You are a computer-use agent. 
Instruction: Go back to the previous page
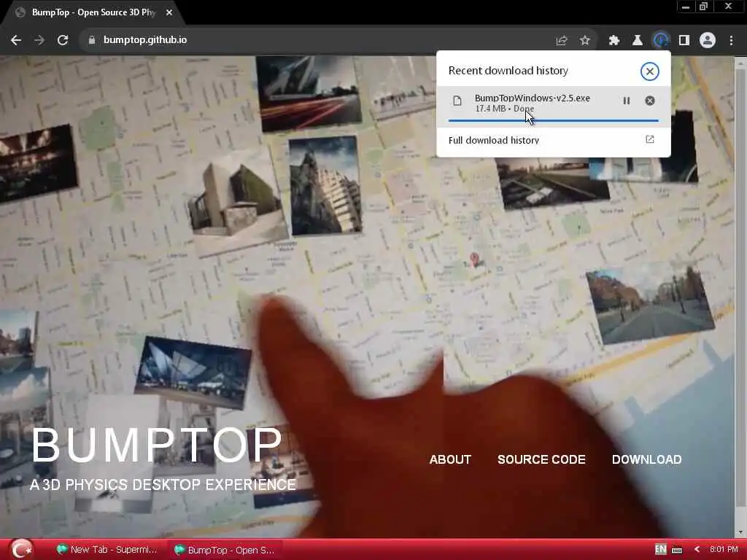pos(16,40)
